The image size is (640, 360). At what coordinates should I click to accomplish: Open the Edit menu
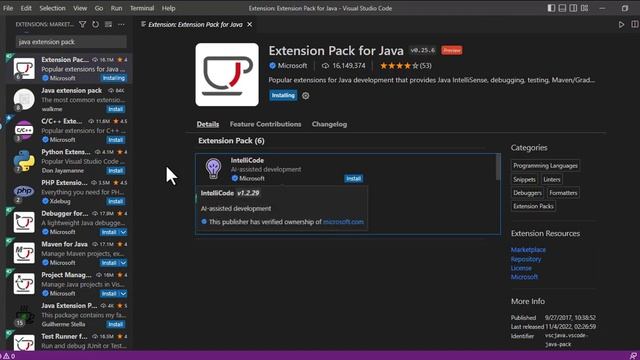[26, 8]
